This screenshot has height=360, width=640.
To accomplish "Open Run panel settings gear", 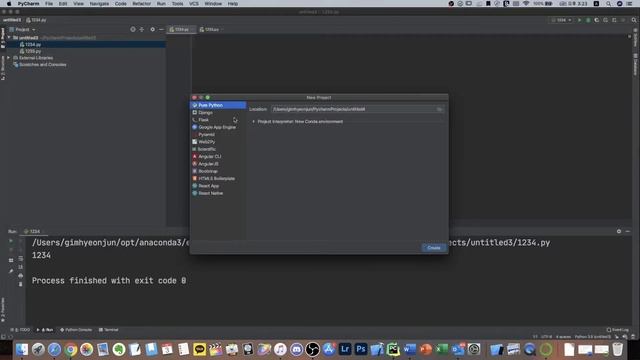I will pyautogui.click(x=619, y=231).
